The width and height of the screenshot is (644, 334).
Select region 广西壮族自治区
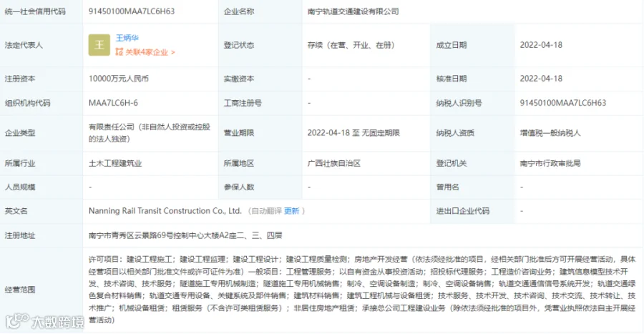pyautogui.click(x=333, y=163)
